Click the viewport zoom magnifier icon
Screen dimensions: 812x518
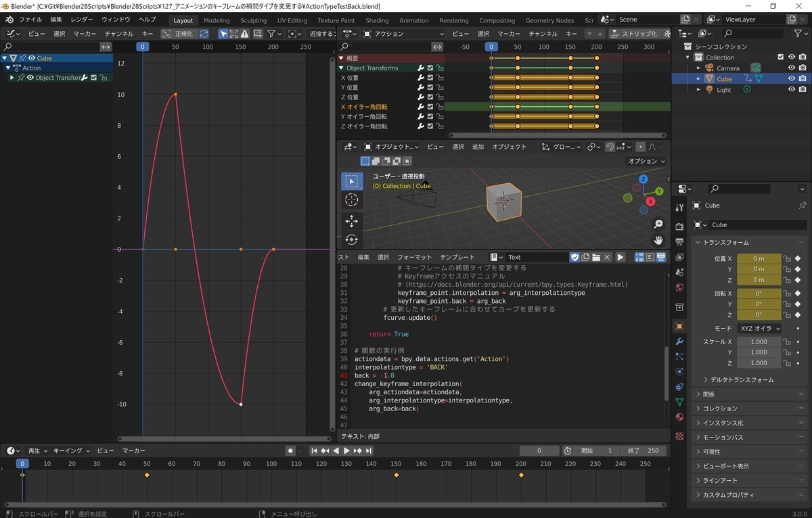(658, 225)
